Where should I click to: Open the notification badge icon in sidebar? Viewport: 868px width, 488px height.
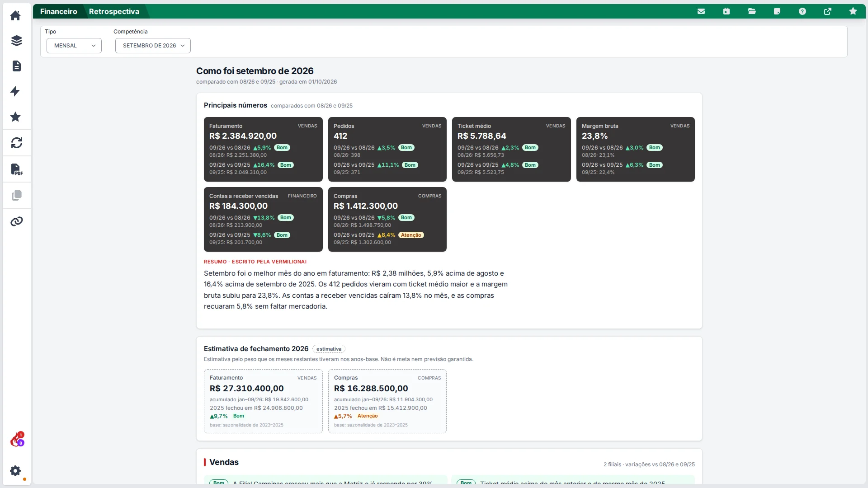(x=17, y=439)
